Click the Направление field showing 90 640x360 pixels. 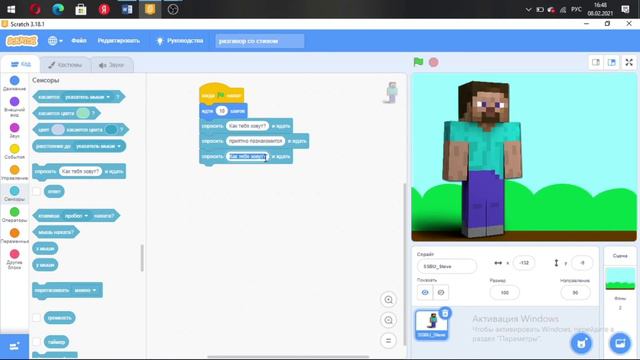tap(575, 293)
